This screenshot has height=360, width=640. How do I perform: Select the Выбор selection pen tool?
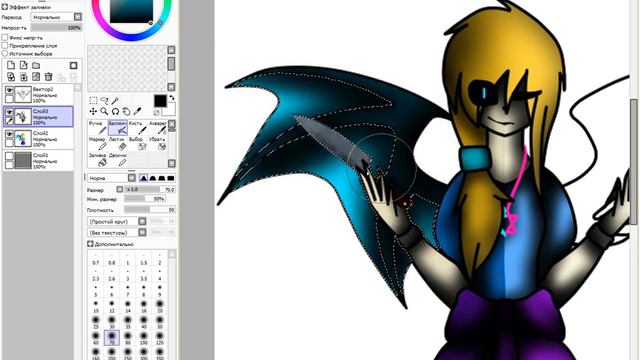click(x=138, y=144)
